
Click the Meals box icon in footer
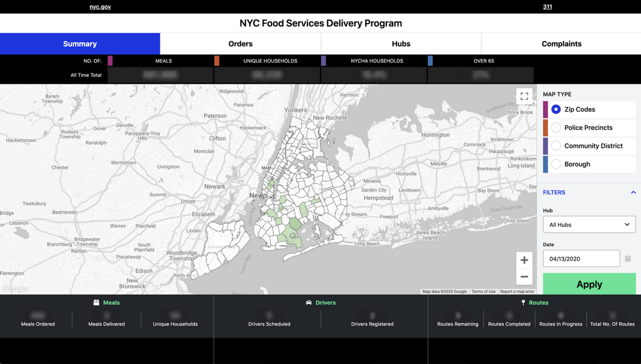(96, 302)
